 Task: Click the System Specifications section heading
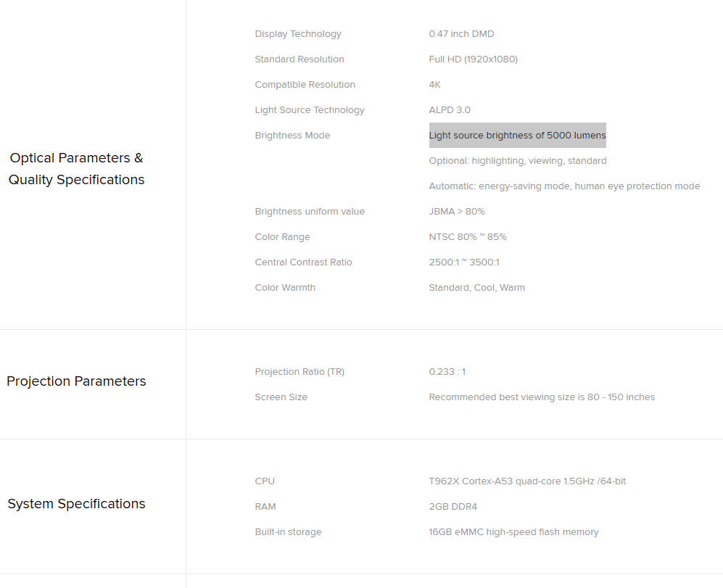click(x=76, y=504)
